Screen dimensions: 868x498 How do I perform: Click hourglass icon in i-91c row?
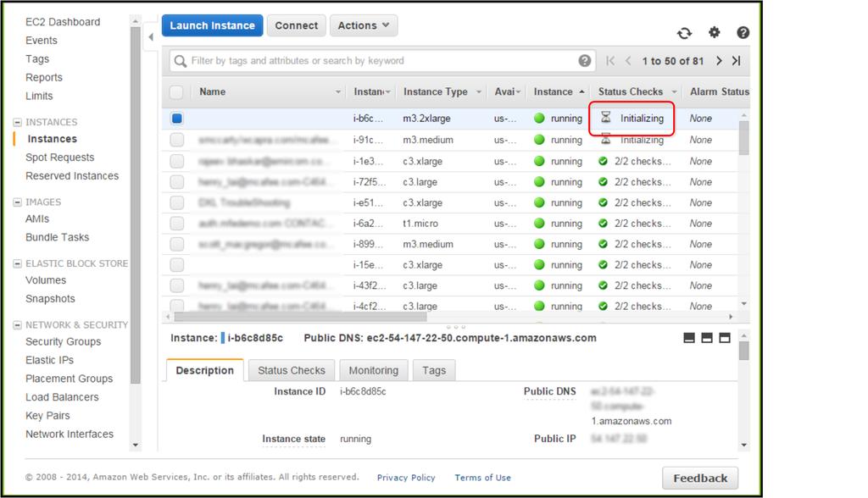click(x=606, y=140)
